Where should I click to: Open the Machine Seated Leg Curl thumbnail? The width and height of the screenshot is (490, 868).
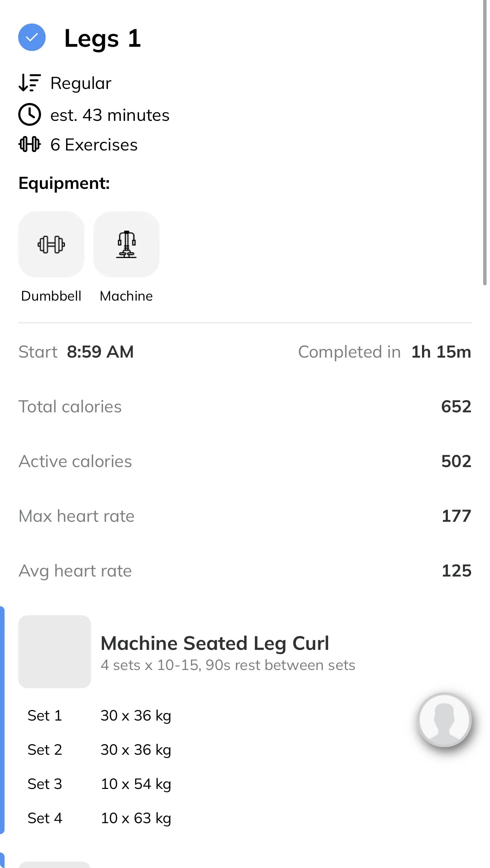point(55,651)
